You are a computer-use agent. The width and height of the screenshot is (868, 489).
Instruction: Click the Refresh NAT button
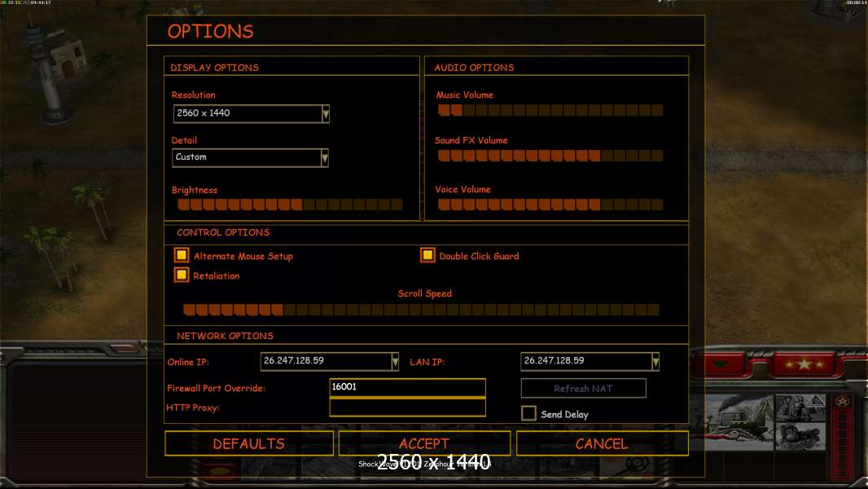584,388
